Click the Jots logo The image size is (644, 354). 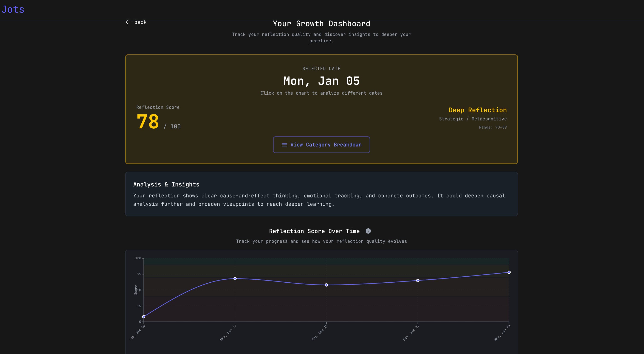13,9
